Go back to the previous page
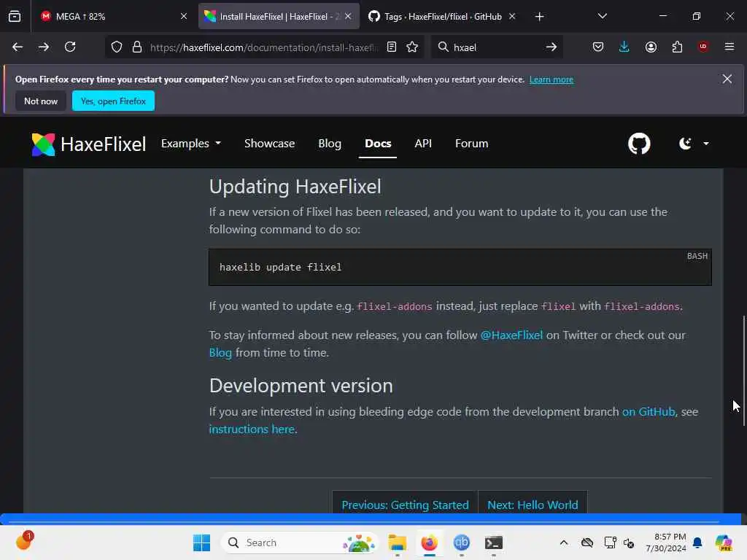 click(18, 47)
